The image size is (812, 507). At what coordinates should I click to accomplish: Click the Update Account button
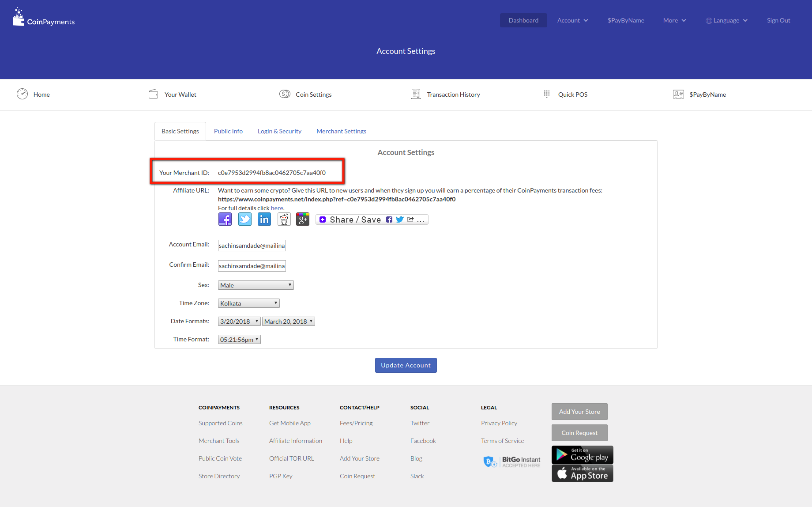click(406, 365)
